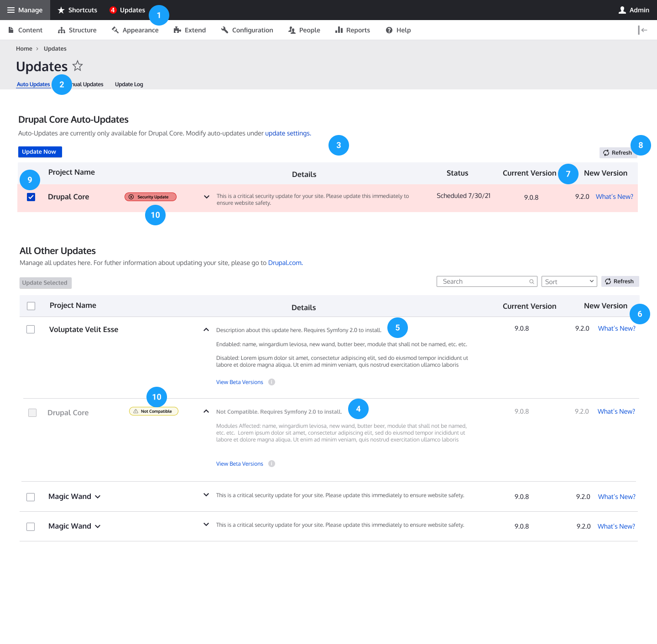
Task: Click the Not Compatible warning badge
Action: (154, 411)
